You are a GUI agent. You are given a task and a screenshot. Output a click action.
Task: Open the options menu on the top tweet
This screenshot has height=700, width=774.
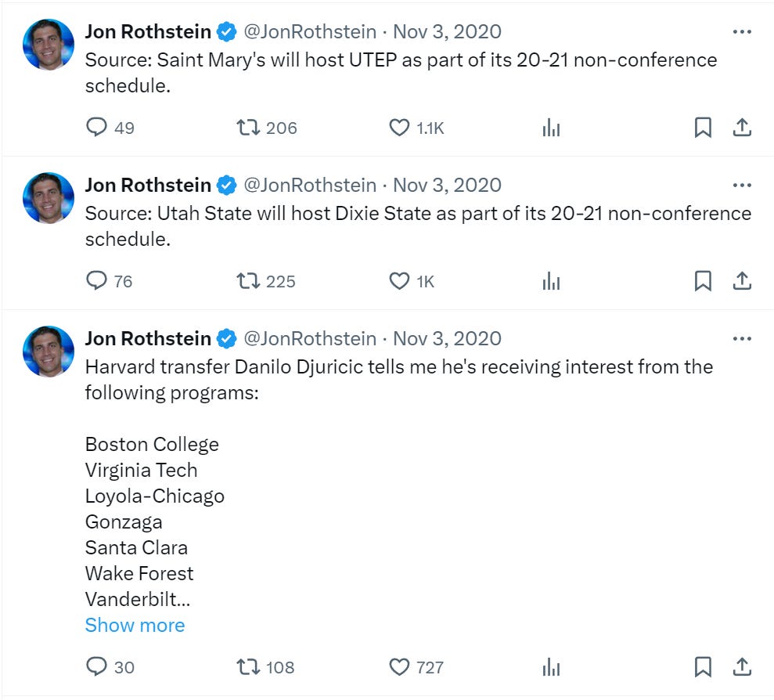point(741,30)
